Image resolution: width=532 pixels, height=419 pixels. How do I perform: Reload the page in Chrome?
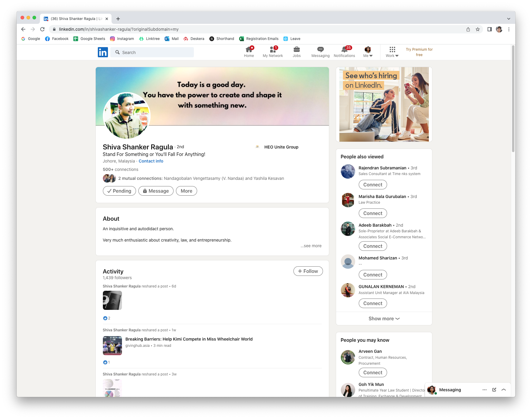point(42,29)
